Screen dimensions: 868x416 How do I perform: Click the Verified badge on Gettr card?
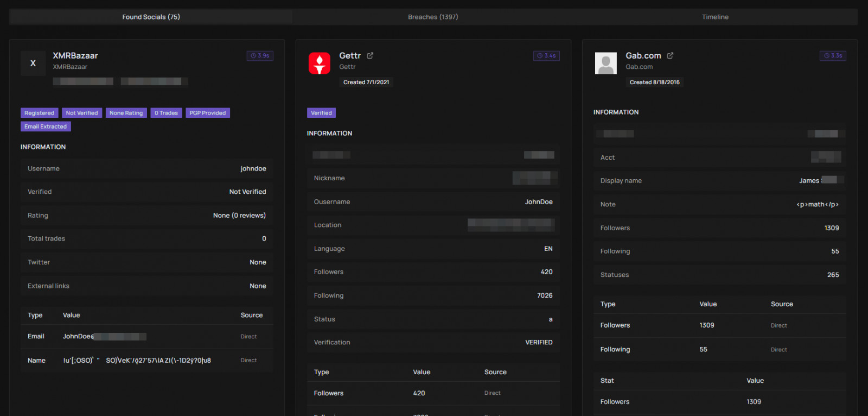321,113
